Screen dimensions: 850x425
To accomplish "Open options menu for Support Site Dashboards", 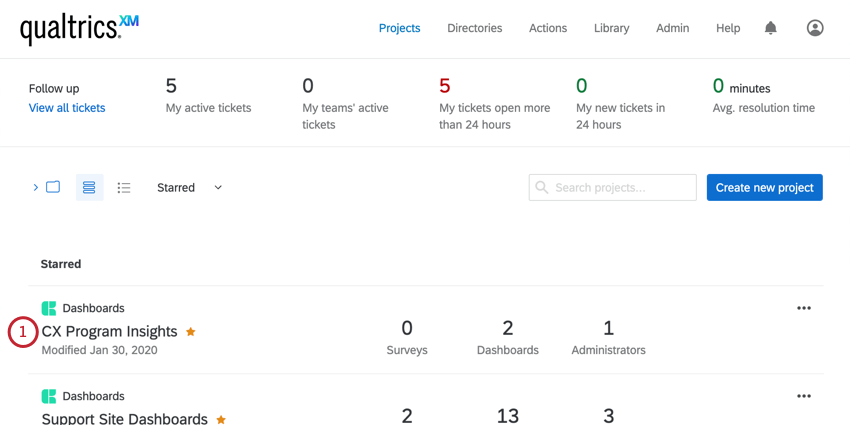I will (x=804, y=396).
